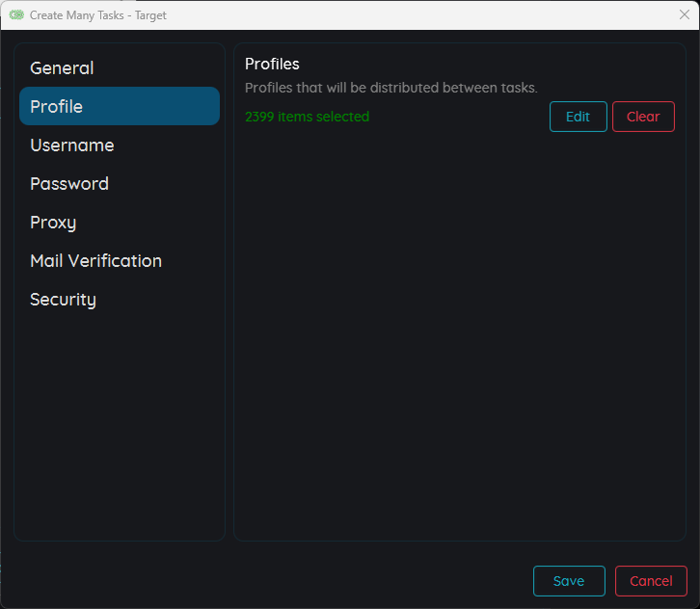Switch to the Username section
The height and width of the screenshot is (609, 700).
72,146
